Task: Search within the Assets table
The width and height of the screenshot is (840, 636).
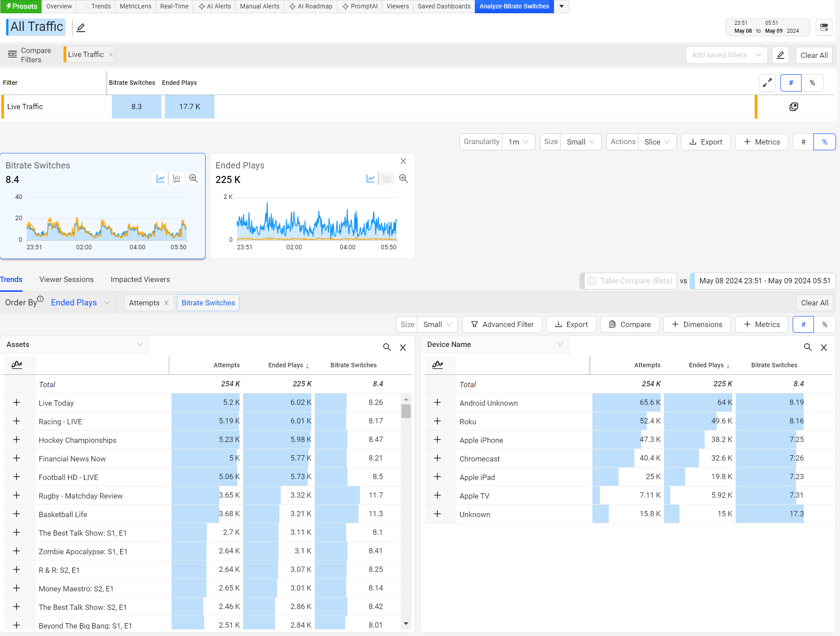Action: coord(387,347)
